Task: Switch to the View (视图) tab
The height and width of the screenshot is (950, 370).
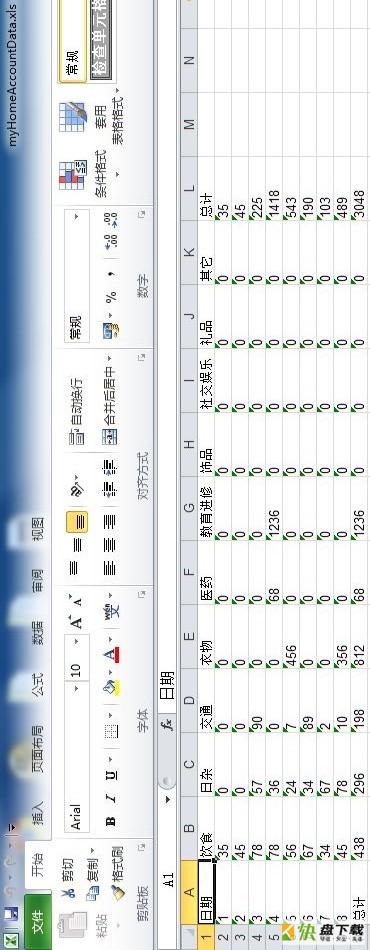Action: (38, 529)
